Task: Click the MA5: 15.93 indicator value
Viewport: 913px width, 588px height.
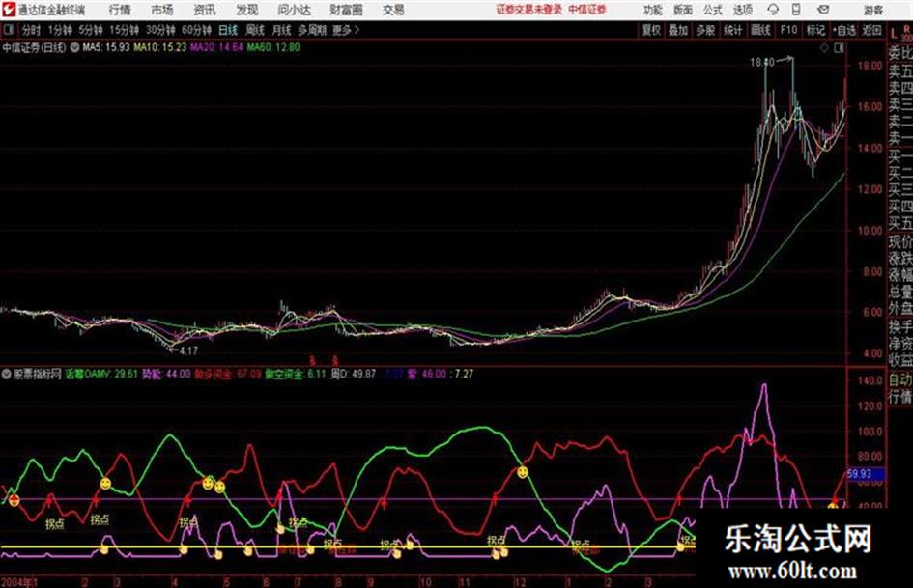Action: pyautogui.click(x=106, y=47)
